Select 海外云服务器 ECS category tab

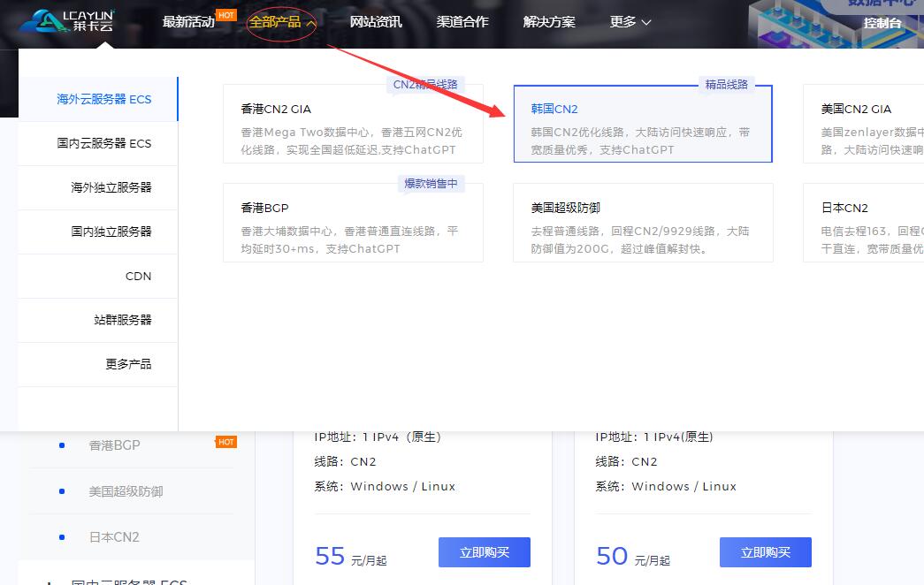(98, 99)
